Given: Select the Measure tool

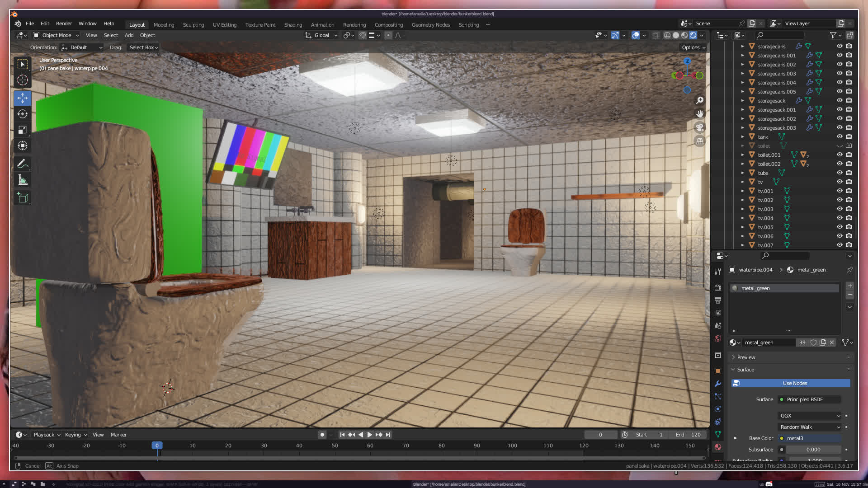Looking at the screenshot, I should point(23,181).
